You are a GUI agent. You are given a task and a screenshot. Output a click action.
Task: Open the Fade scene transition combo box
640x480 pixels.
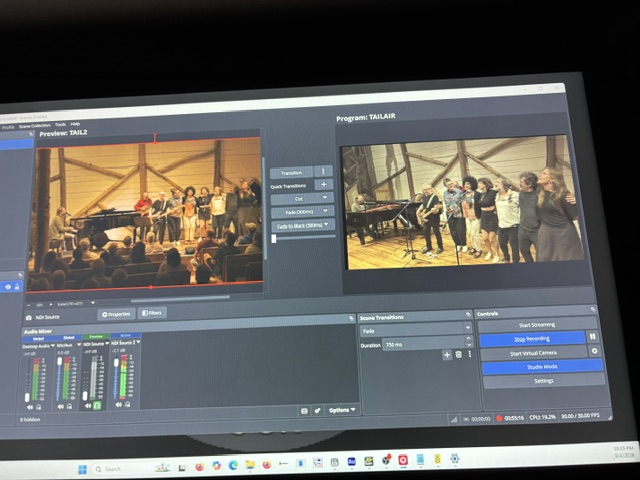[416, 329]
